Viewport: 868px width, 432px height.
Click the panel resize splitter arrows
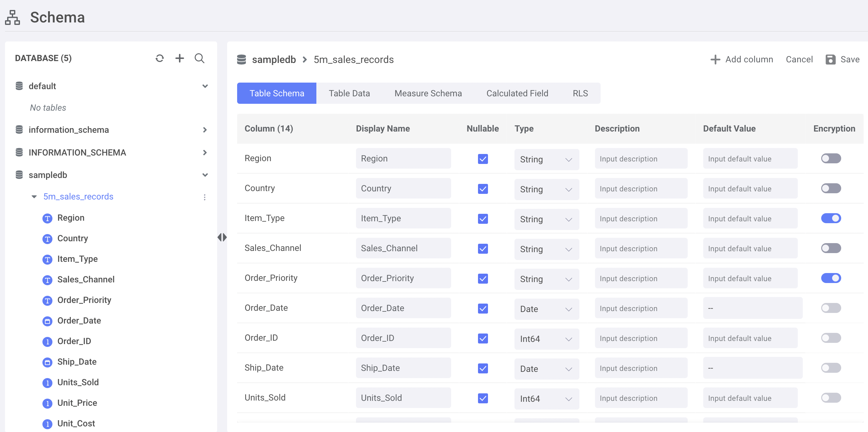pyautogui.click(x=222, y=238)
